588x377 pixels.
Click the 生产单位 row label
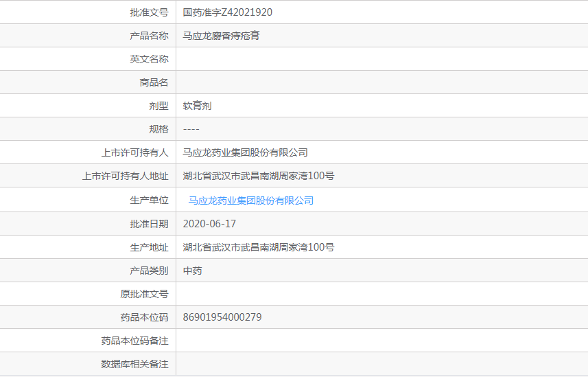[x=150, y=200]
